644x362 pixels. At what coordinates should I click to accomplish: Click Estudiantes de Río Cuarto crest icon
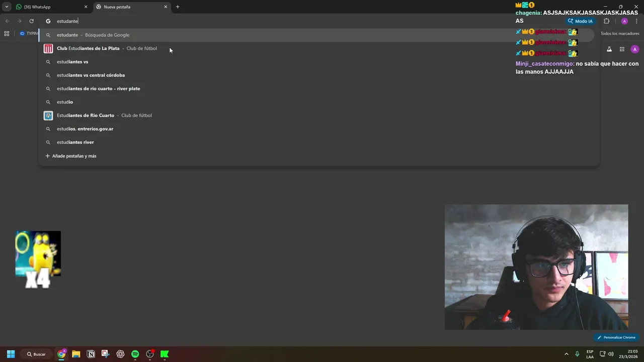(x=48, y=116)
